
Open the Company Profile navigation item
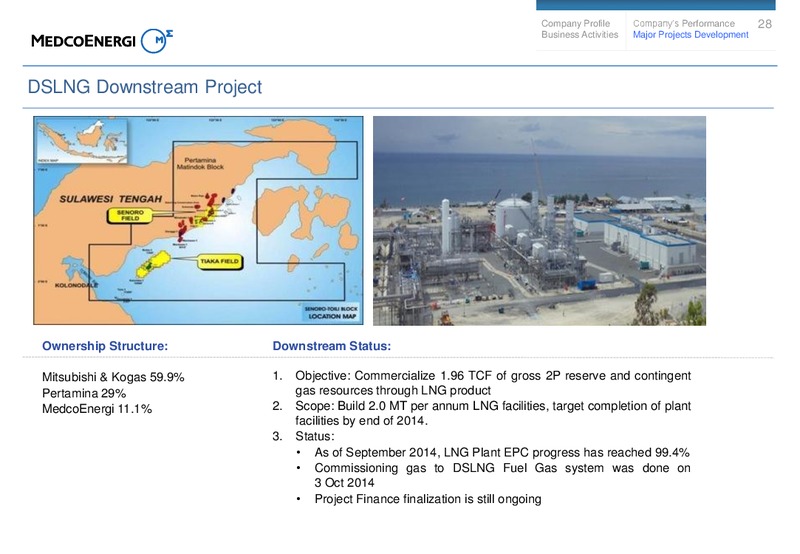[576, 23]
